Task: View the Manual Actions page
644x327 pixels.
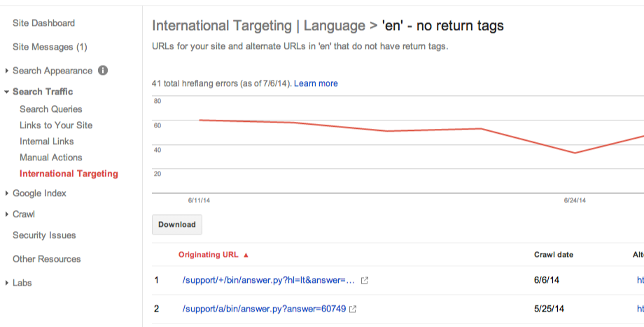Action: coord(51,158)
